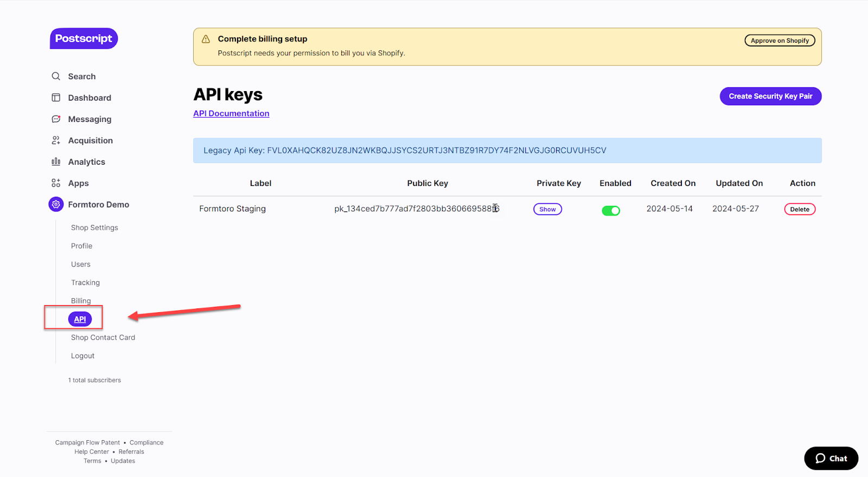Image resolution: width=868 pixels, height=477 pixels.
Task: Open the Updates footer link
Action: (x=123, y=461)
